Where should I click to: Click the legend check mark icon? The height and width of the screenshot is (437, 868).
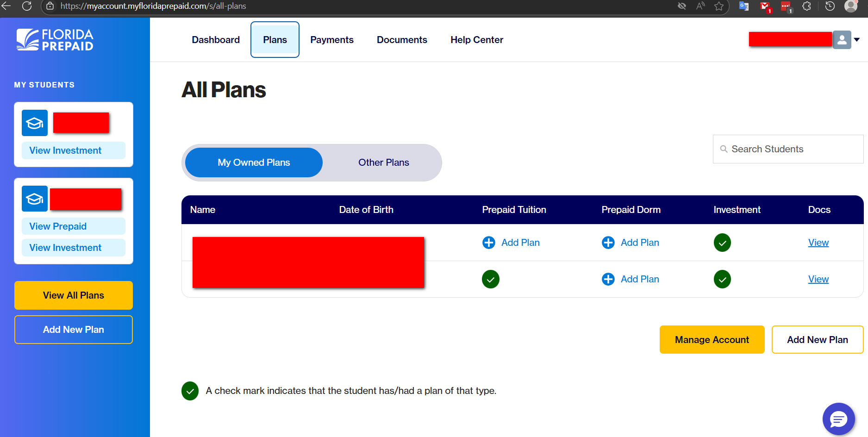point(190,391)
